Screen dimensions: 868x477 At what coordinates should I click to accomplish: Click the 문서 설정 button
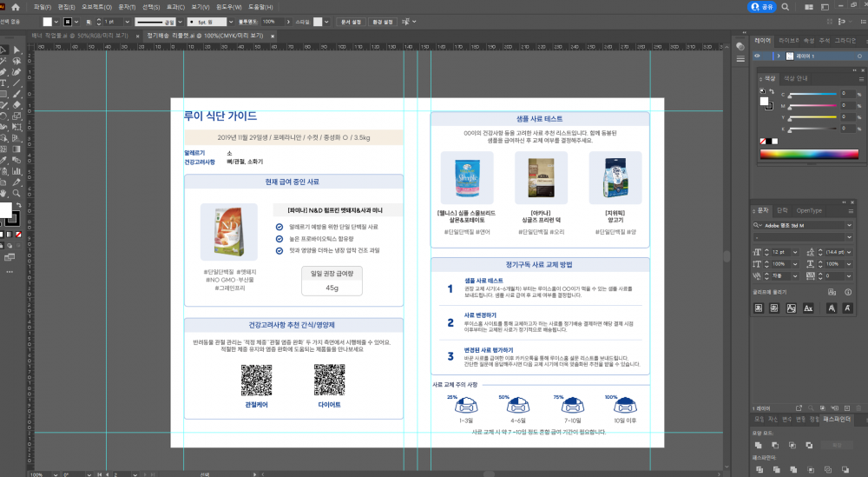[x=351, y=22]
